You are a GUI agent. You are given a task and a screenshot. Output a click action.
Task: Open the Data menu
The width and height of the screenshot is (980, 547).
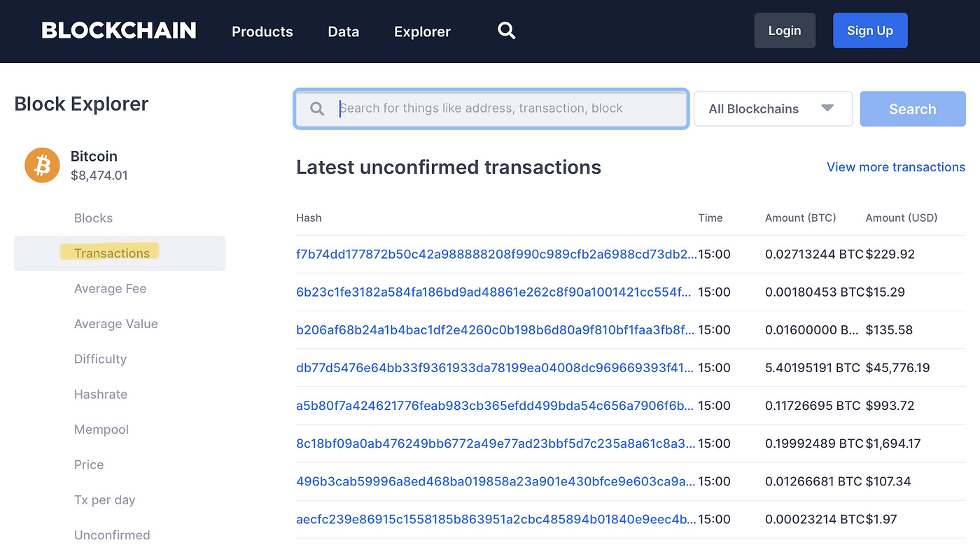[x=343, y=31]
